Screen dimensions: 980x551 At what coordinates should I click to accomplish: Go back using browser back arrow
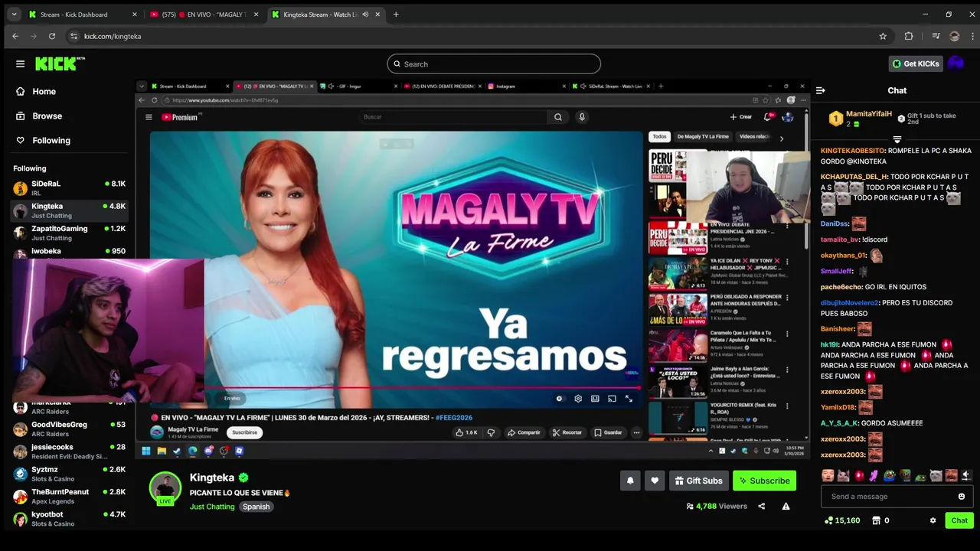pos(15,36)
